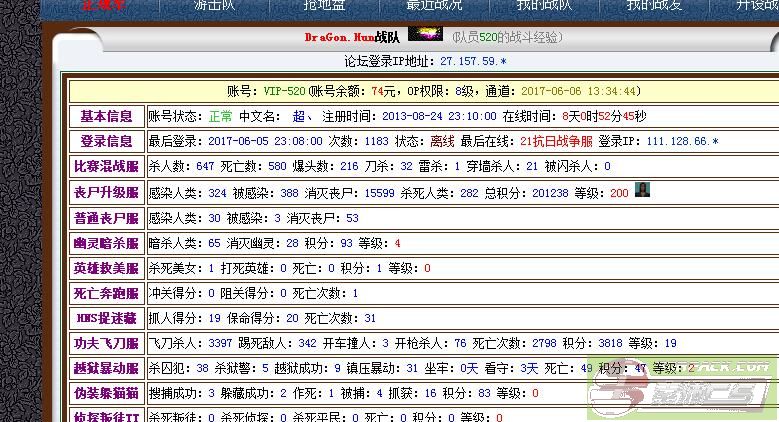
Task: Click the 登录信息 row header
Action: pyautogui.click(x=106, y=141)
